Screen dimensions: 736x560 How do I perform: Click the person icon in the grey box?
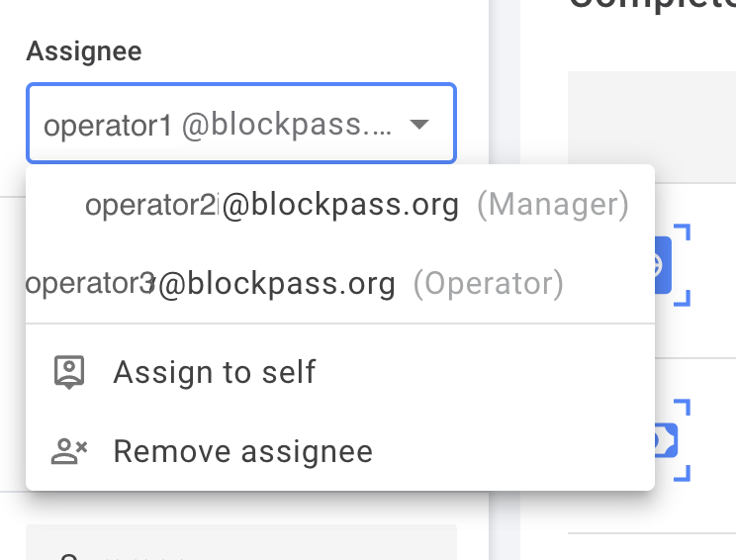tap(69, 557)
